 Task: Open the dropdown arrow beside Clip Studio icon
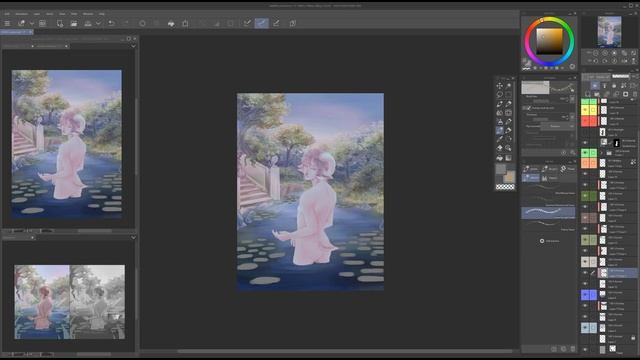[31, 23]
